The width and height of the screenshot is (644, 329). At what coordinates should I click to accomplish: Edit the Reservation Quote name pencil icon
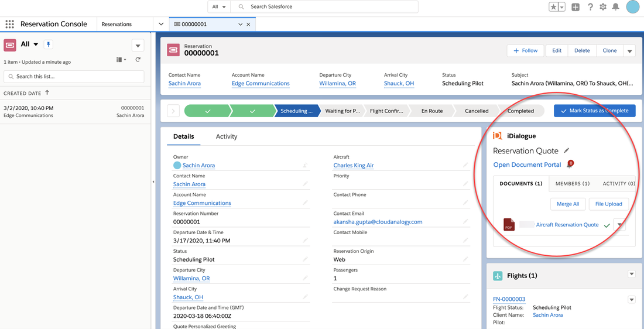tap(566, 150)
